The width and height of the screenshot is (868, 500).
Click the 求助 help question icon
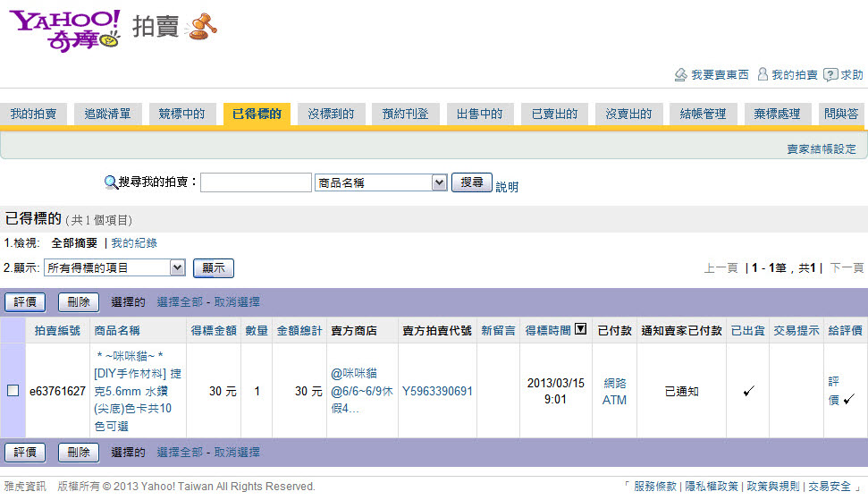point(830,75)
